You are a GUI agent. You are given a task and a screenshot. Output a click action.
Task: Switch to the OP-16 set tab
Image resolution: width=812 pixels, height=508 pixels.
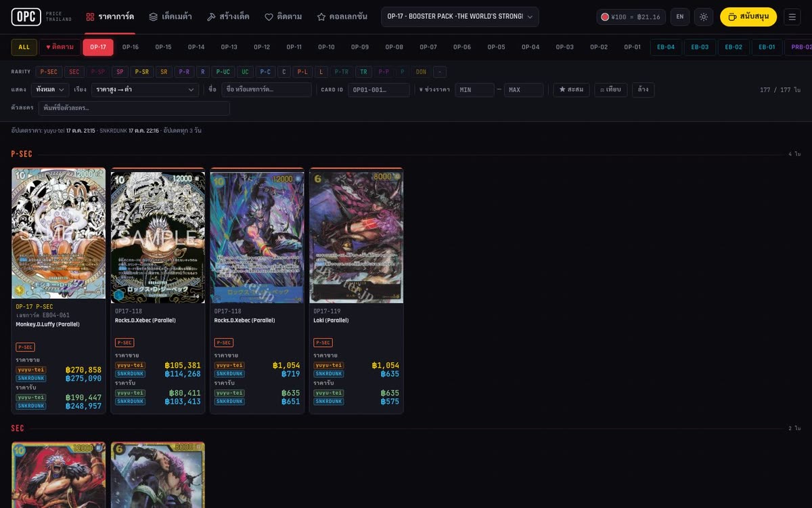coord(131,47)
